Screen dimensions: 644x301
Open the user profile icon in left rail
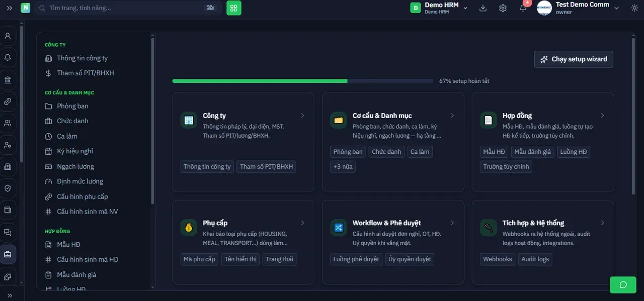[8, 36]
